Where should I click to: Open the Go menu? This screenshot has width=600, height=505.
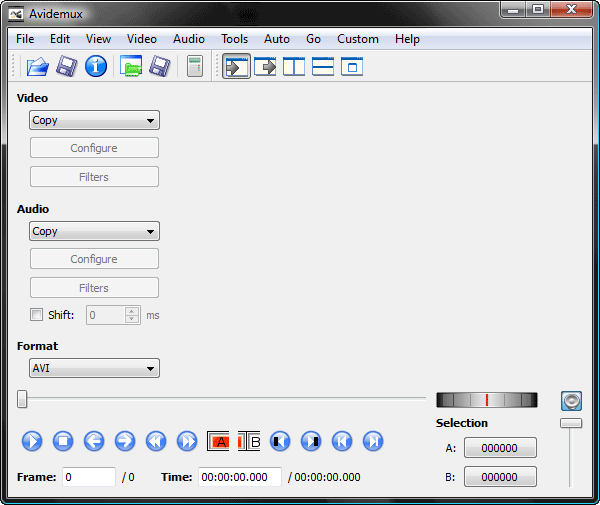tap(313, 39)
